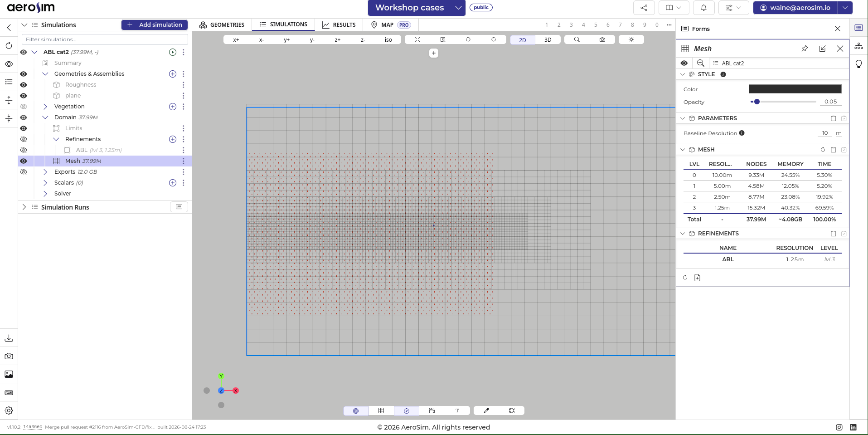Click edit icon in Mesh form header
The height and width of the screenshot is (435, 868).
tap(822, 49)
